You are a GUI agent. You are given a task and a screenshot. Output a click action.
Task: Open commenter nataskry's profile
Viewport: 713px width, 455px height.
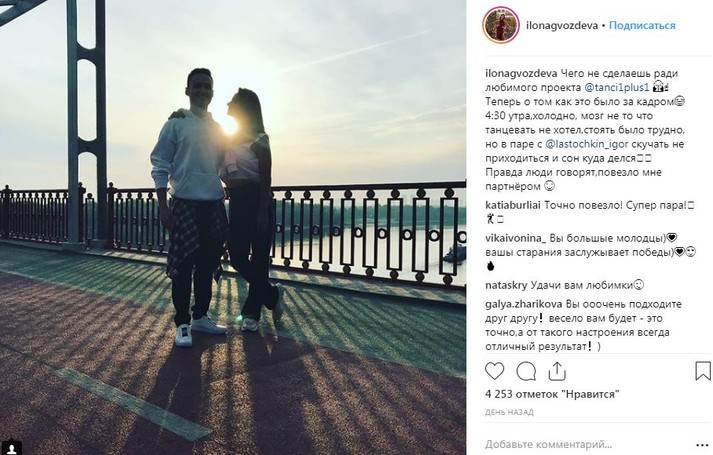pos(506,286)
